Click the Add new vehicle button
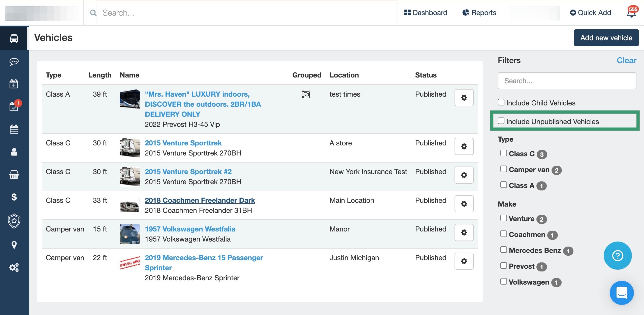Viewport: 644px width, 315px height. (x=606, y=38)
